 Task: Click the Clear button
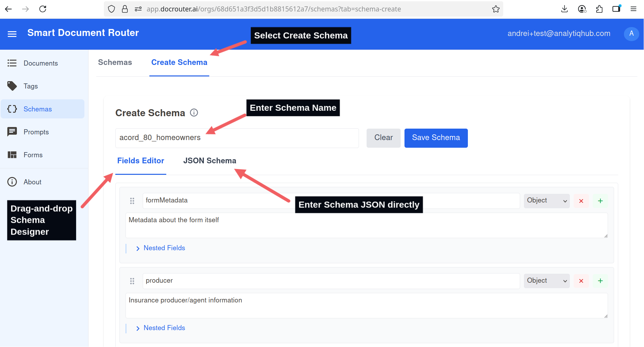pos(383,138)
